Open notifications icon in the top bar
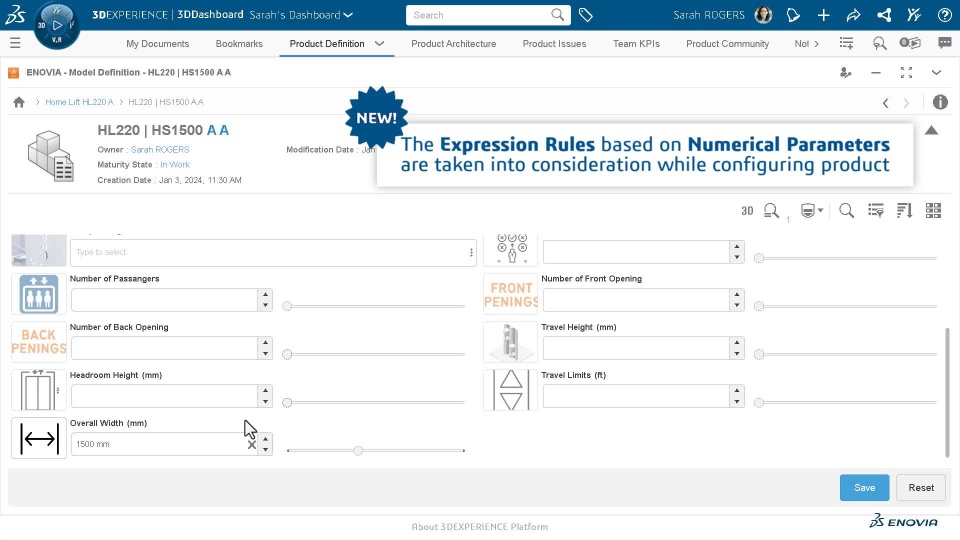 click(793, 15)
